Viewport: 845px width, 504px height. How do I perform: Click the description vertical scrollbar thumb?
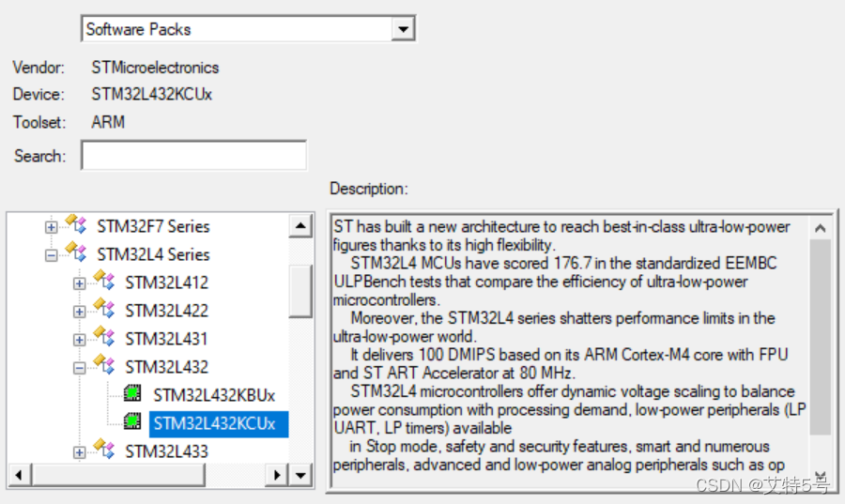coord(821,337)
